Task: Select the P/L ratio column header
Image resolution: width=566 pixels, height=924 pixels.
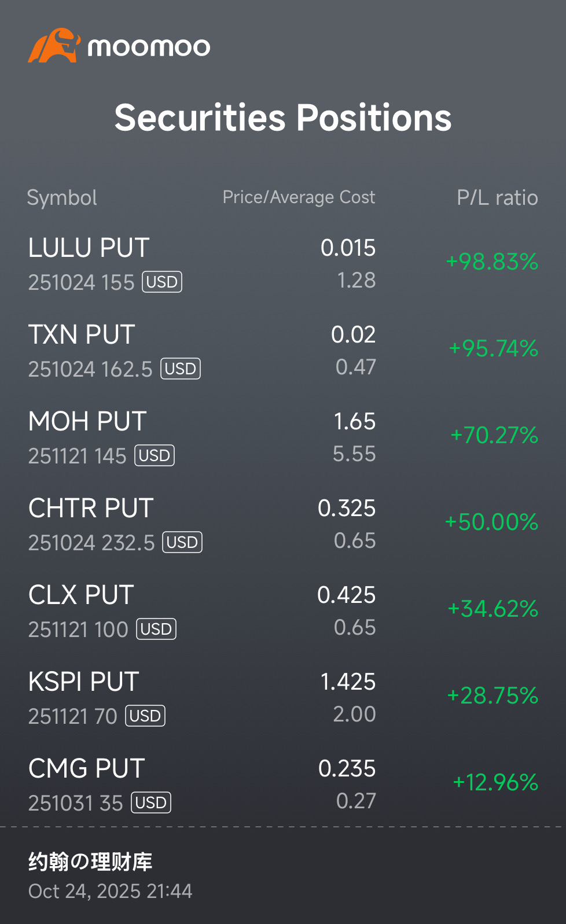Action: pyautogui.click(x=498, y=198)
